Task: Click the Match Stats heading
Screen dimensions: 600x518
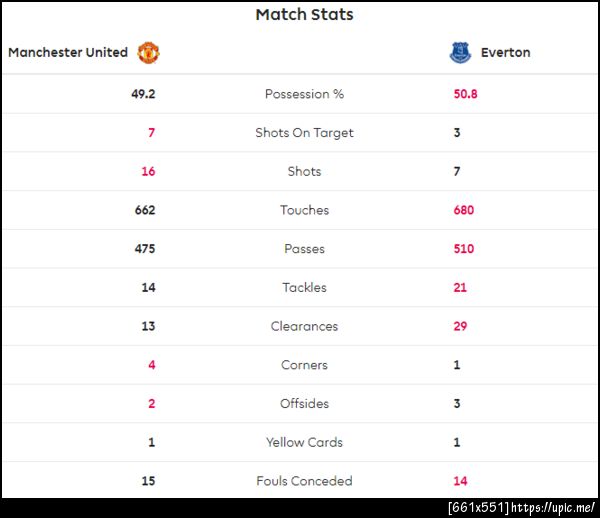Action: 304,14
